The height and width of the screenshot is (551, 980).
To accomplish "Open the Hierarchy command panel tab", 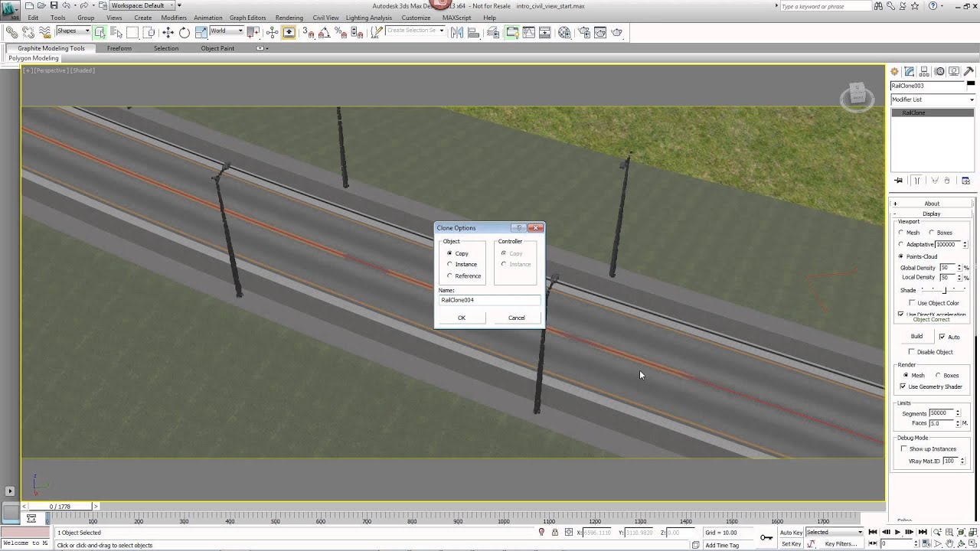I will 924,71.
